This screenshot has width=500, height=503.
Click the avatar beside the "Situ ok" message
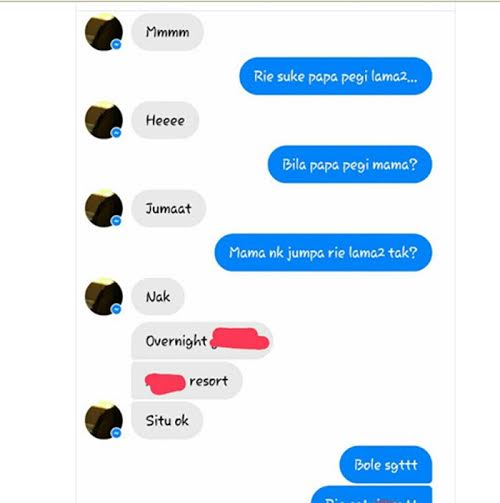[x=104, y=420]
